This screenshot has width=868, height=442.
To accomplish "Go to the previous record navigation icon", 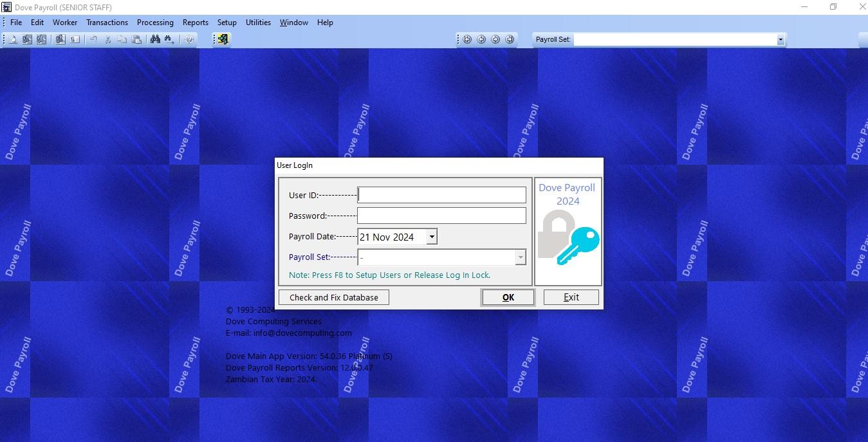I will coord(481,39).
